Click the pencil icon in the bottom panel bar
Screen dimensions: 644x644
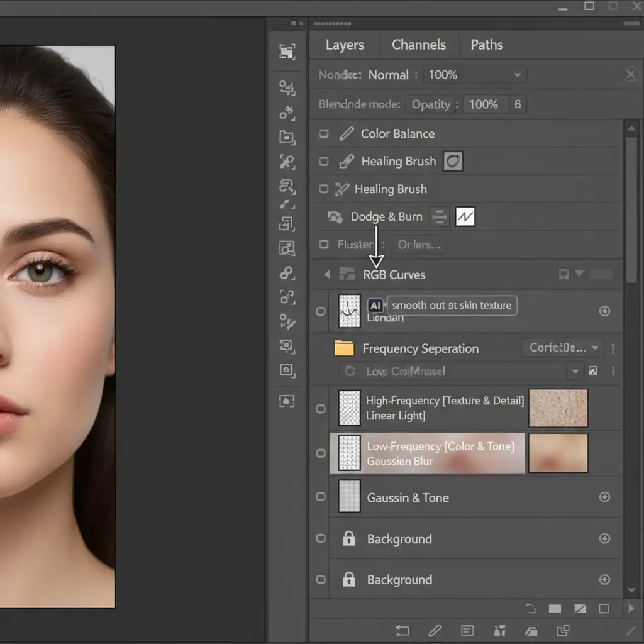point(435,630)
